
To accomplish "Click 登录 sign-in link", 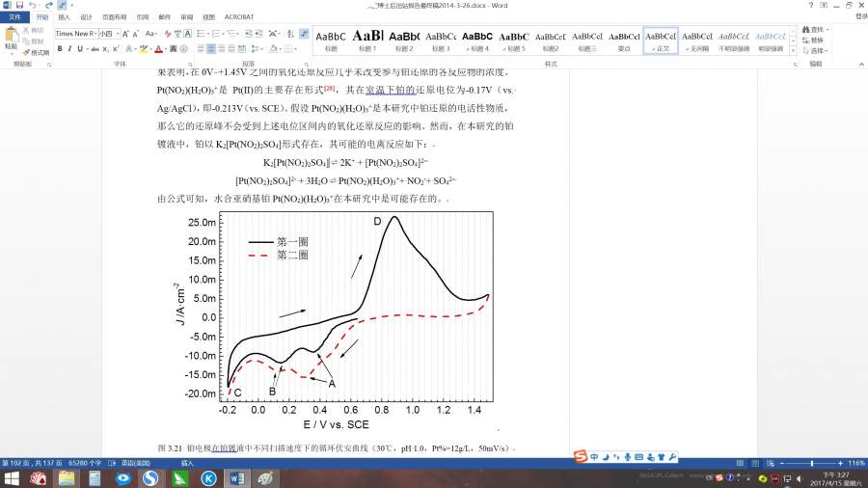I will 861,16.
